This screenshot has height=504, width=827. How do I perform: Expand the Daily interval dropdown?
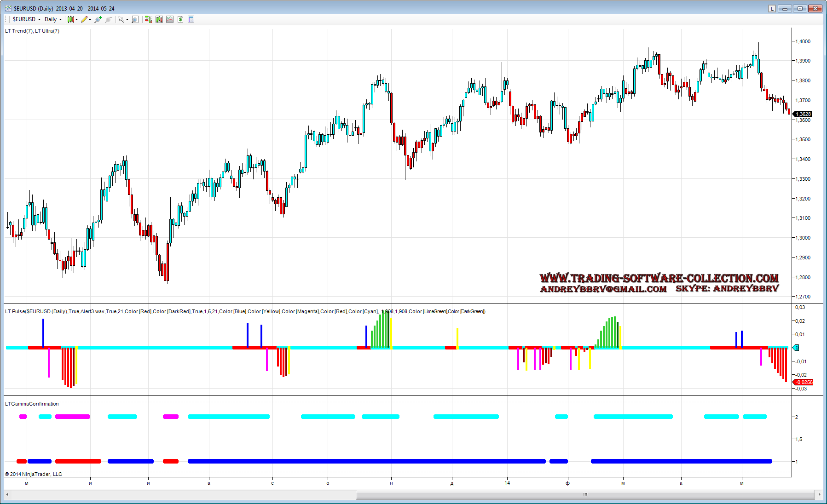point(53,19)
